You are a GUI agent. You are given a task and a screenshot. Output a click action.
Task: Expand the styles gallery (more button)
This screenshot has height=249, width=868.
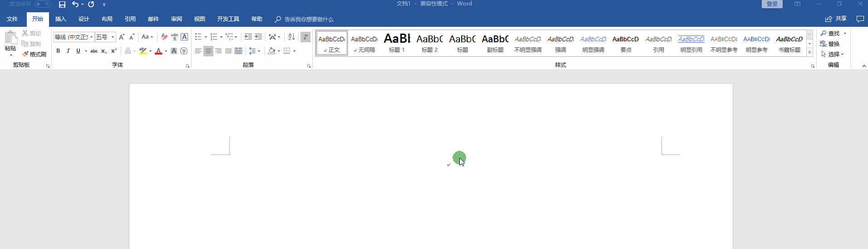809,53
